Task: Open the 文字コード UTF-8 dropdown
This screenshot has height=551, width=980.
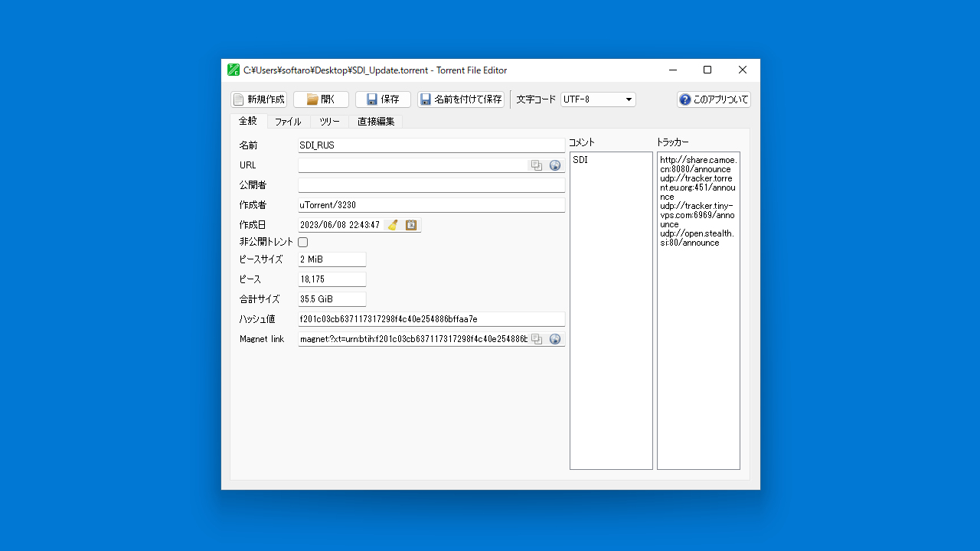Action: click(598, 99)
